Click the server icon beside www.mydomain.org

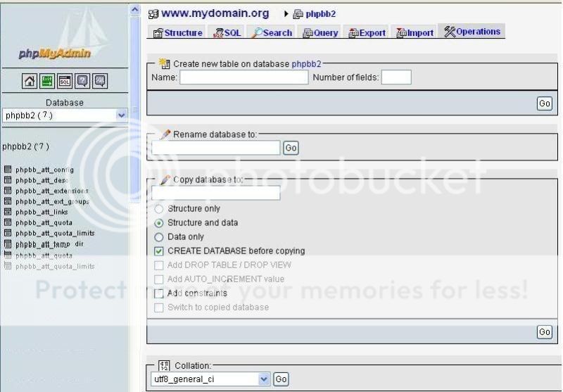153,14
